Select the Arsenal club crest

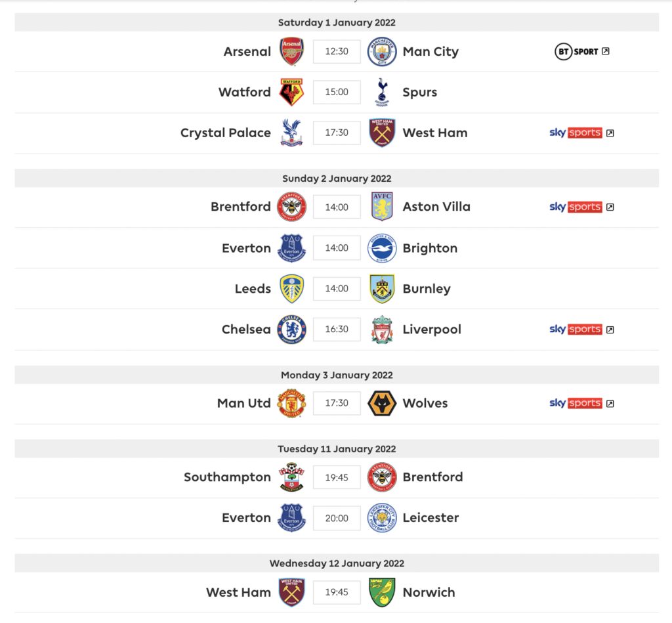click(291, 51)
